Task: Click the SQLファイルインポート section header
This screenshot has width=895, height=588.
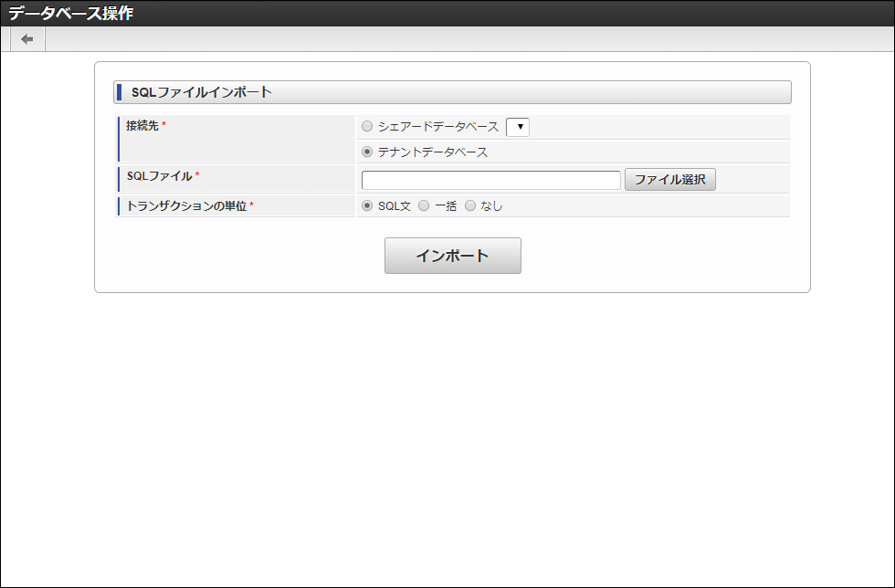Action: pos(192,92)
